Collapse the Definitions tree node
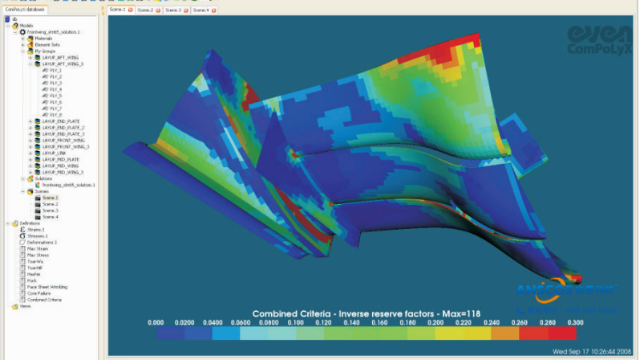The width and height of the screenshot is (640, 360). click(8, 223)
